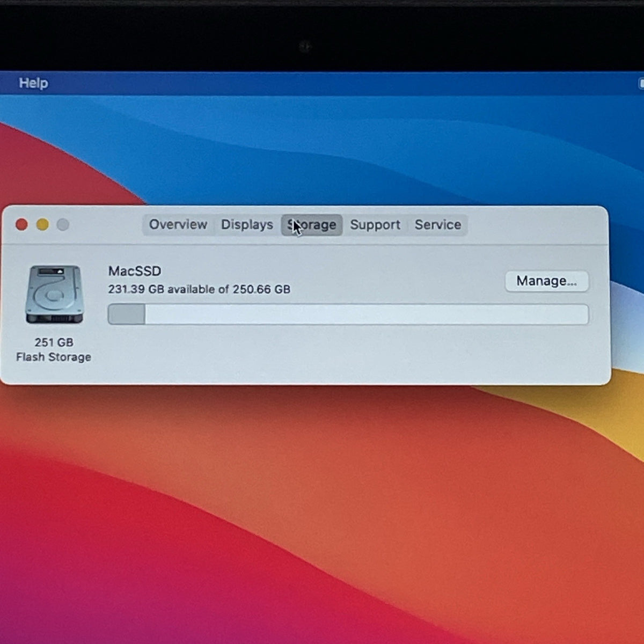
Task: Switch to the Overview tab
Action: click(x=178, y=225)
